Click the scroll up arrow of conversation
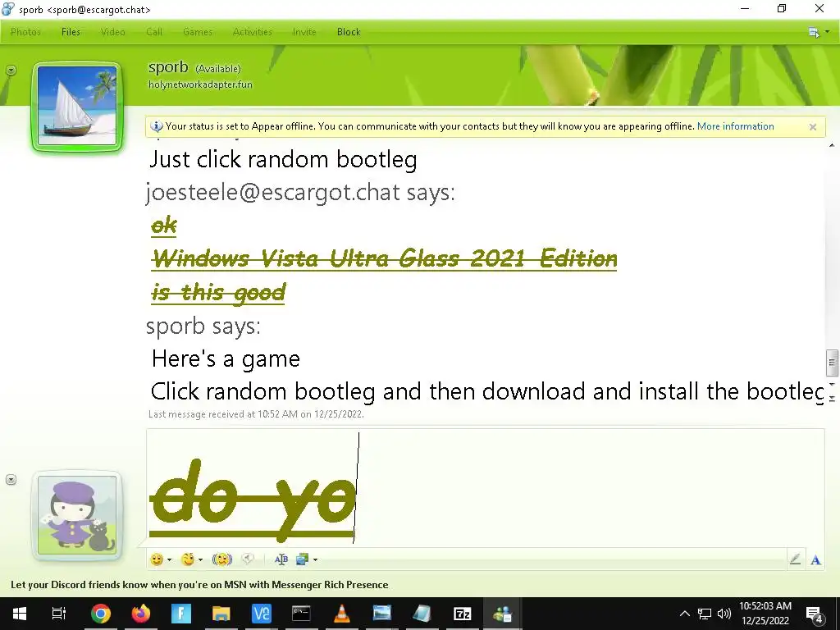 (832, 145)
